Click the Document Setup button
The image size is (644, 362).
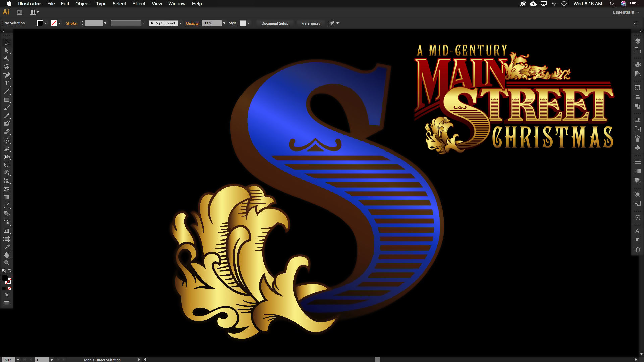tap(275, 23)
